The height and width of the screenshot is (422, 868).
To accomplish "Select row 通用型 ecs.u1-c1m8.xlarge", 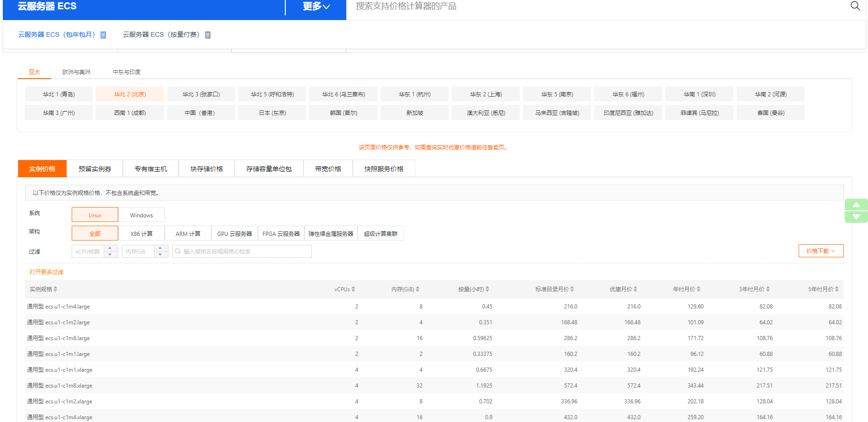I will click(434, 385).
